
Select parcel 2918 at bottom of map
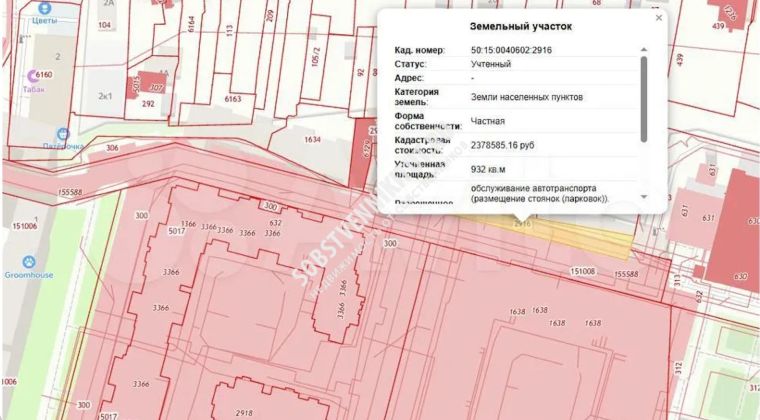243,411
